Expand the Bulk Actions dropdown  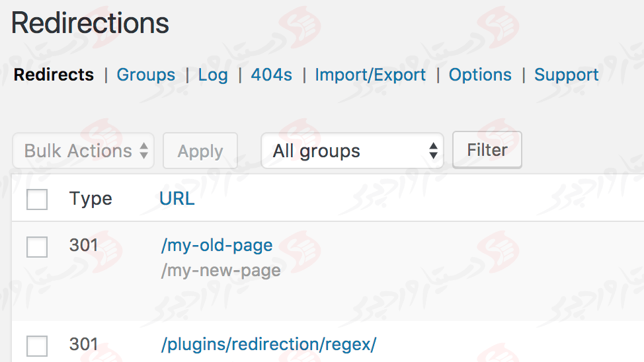point(83,151)
